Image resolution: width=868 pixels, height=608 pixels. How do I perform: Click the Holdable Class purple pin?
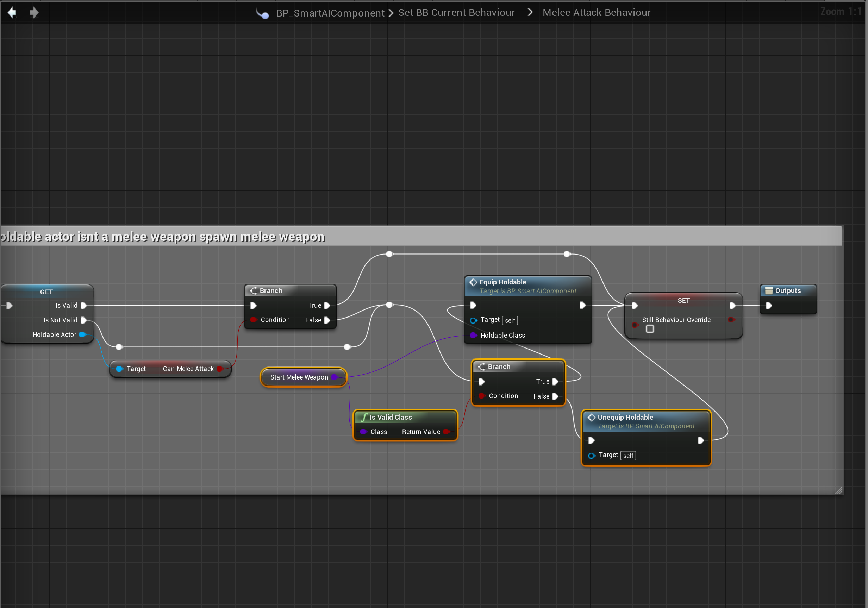473,335
